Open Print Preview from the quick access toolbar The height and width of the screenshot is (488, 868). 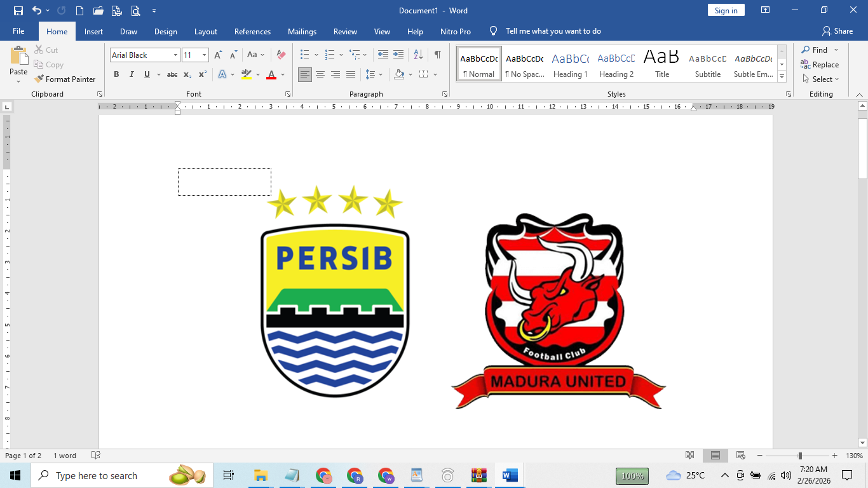click(x=135, y=11)
